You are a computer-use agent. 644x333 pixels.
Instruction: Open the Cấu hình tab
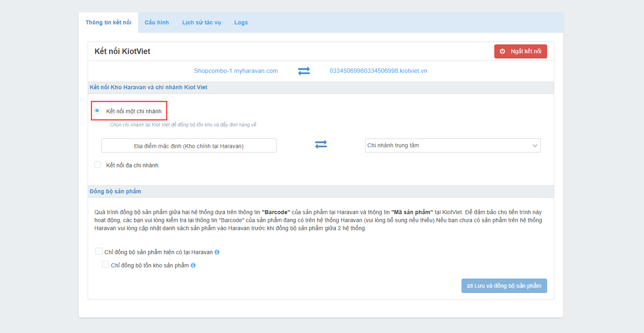(157, 22)
